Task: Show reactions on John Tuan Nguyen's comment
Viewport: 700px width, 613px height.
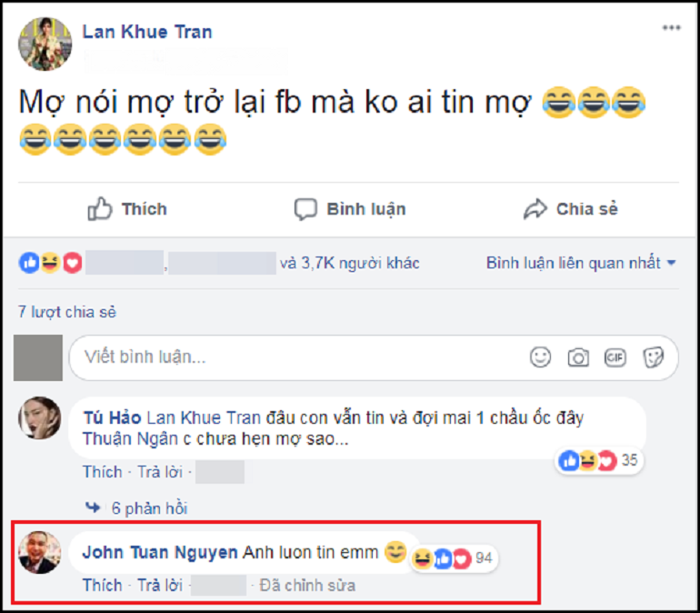Action: 453,558
